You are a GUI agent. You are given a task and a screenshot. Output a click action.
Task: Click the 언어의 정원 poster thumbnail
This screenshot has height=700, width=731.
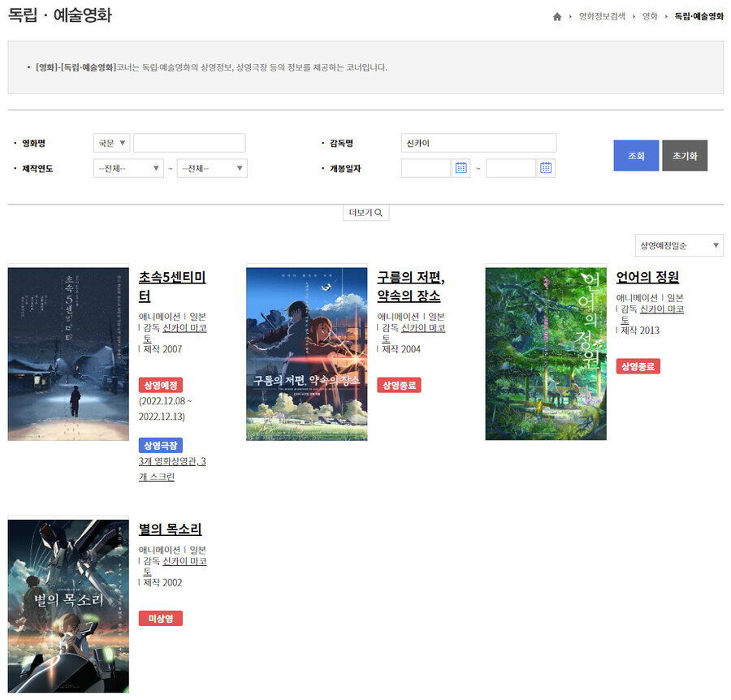click(x=546, y=354)
